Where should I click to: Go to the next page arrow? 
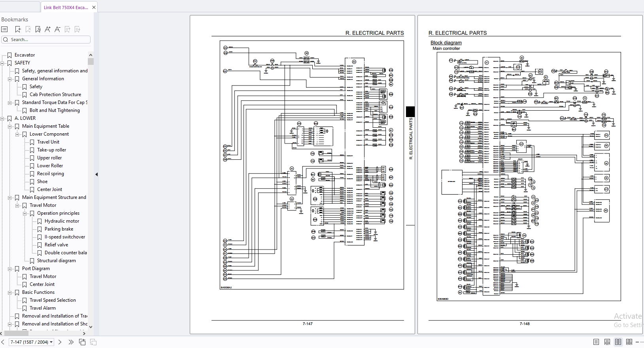[x=60, y=342]
